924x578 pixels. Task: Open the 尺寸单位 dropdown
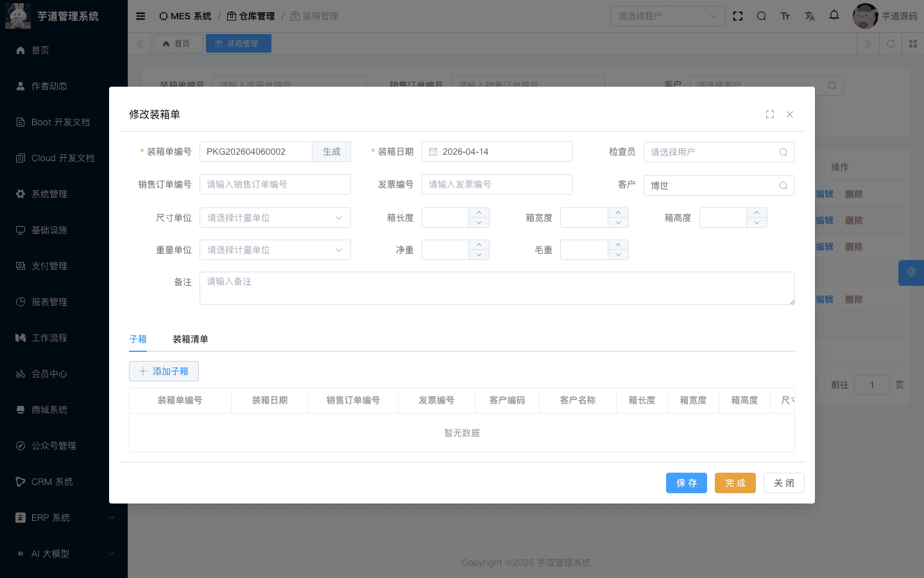(275, 218)
